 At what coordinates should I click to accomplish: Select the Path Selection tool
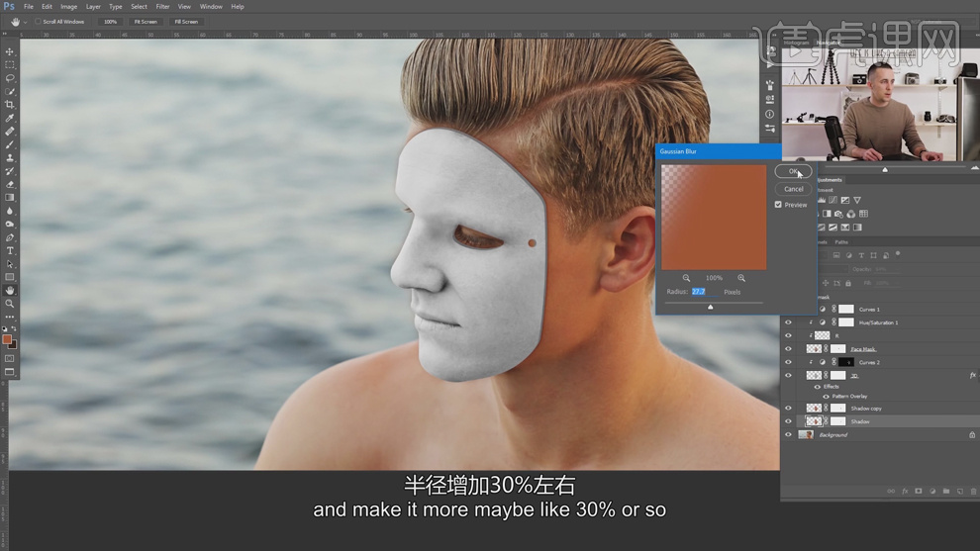pyautogui.click(x=9, y=264)
